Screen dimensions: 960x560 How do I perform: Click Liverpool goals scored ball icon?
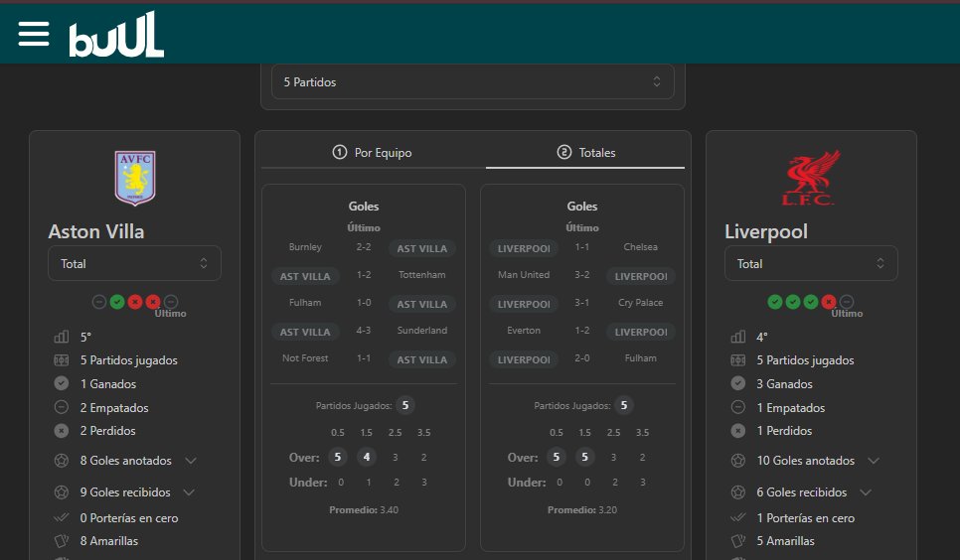pyautogui.click(x=737, y=461)
